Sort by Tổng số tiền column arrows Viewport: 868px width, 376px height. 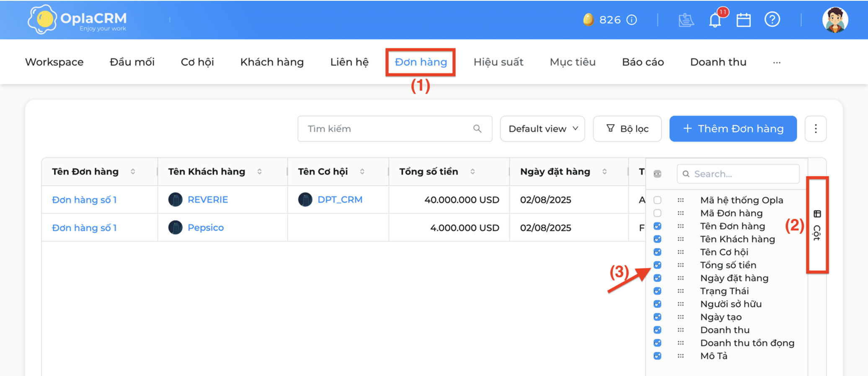[x=473, y=172]
